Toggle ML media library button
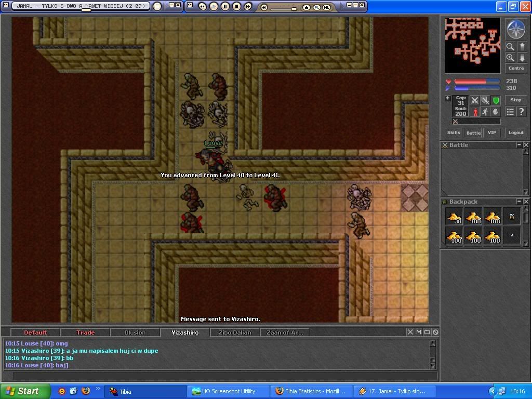This screenshot has height=399, width=532. click(x=326, y=7)
